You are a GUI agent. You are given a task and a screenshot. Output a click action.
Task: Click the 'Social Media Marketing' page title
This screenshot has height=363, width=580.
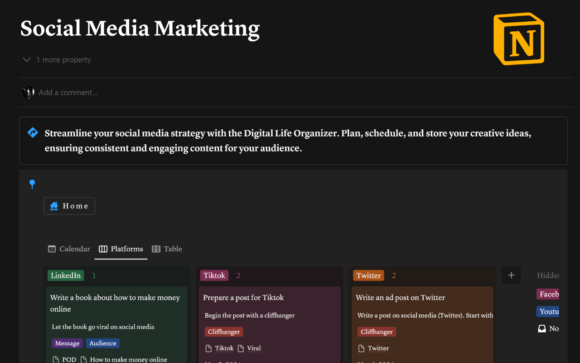pos(140,28)
